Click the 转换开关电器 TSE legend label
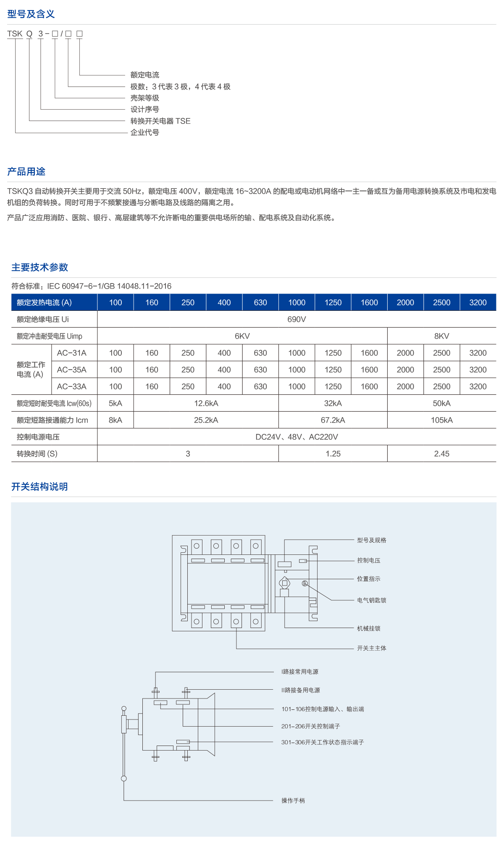Screen dimensions: 504x843 pos(160,121)
